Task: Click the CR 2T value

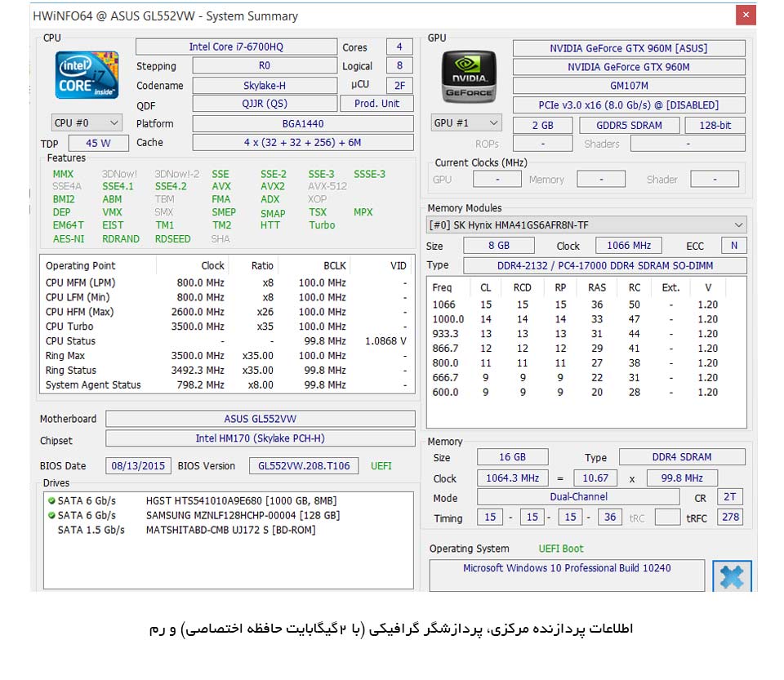Action: pyautogui.click(x=730, y=496)
